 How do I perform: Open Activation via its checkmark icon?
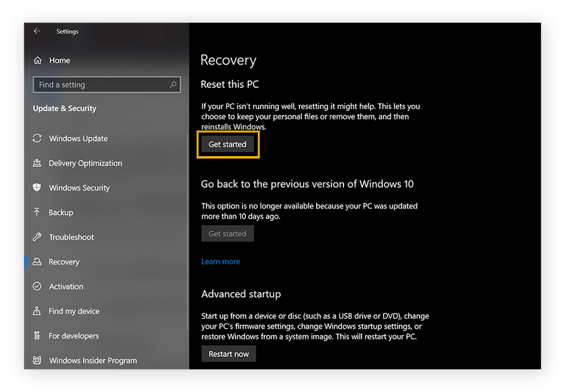click(x=37, y=287)
